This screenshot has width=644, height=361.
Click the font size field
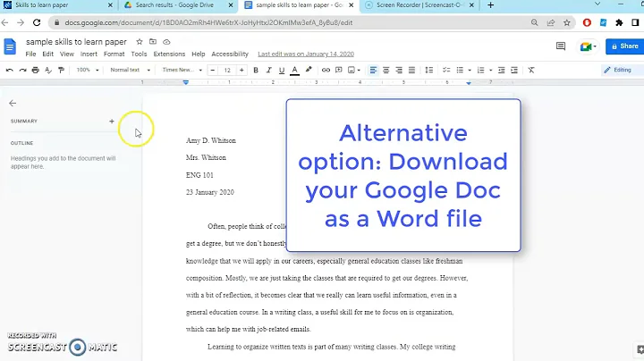[227, 71]
